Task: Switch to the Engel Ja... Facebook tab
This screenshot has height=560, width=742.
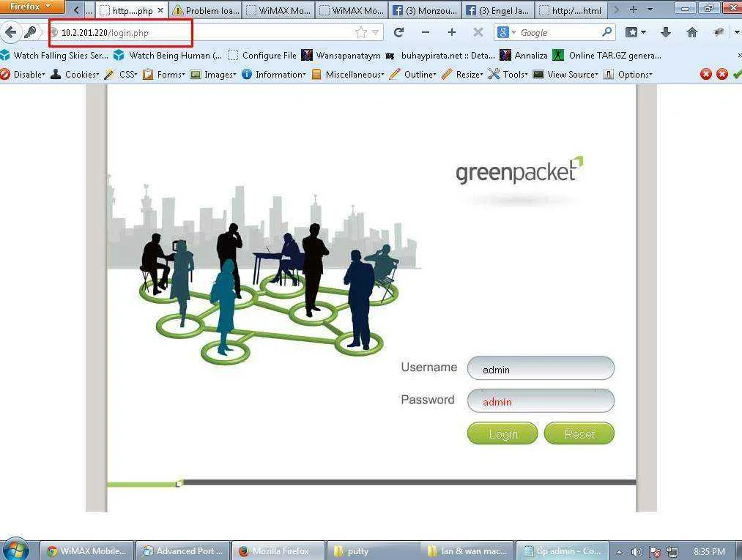Action: click(498, 10)
